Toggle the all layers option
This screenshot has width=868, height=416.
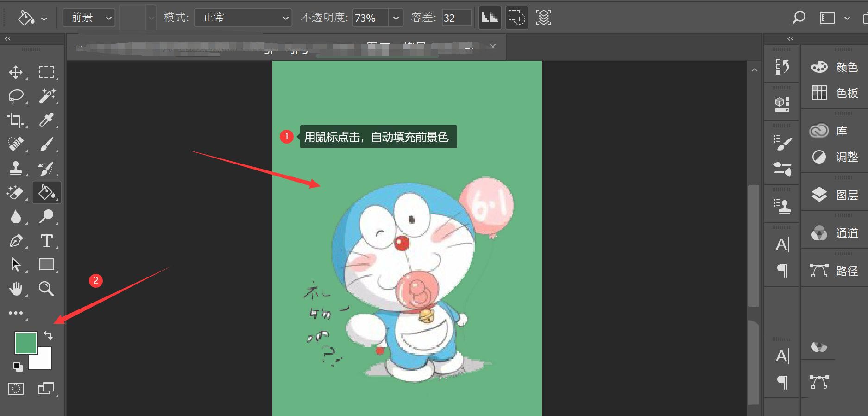click(544, 18)
